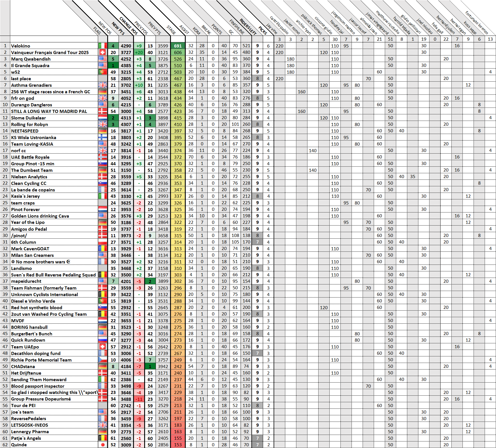Select the PICKS column header

[263, 30]
